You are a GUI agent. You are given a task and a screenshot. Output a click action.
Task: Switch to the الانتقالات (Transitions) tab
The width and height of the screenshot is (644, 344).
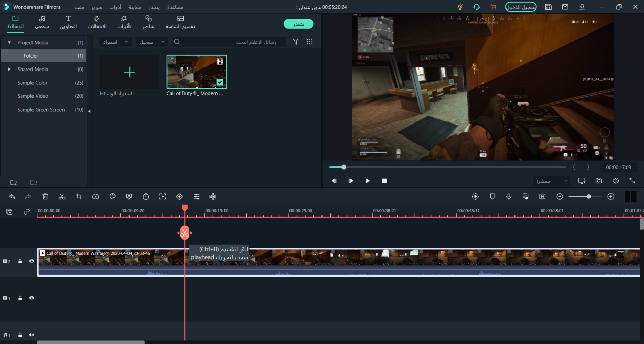(x=97, y=22)
